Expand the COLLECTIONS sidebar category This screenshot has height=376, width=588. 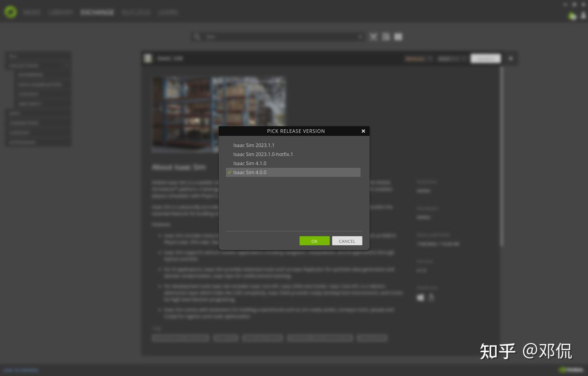pos(38,65)
